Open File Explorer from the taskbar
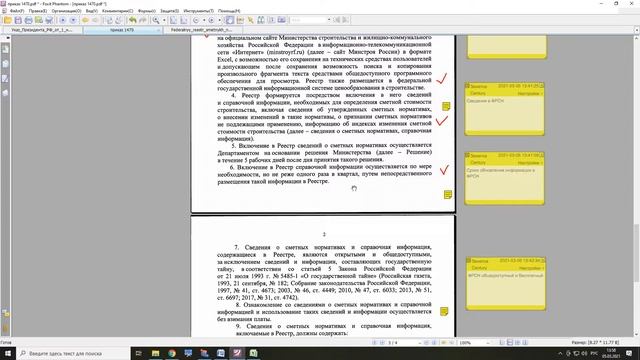The image size is (640, 360). click(x=156, y=353)
